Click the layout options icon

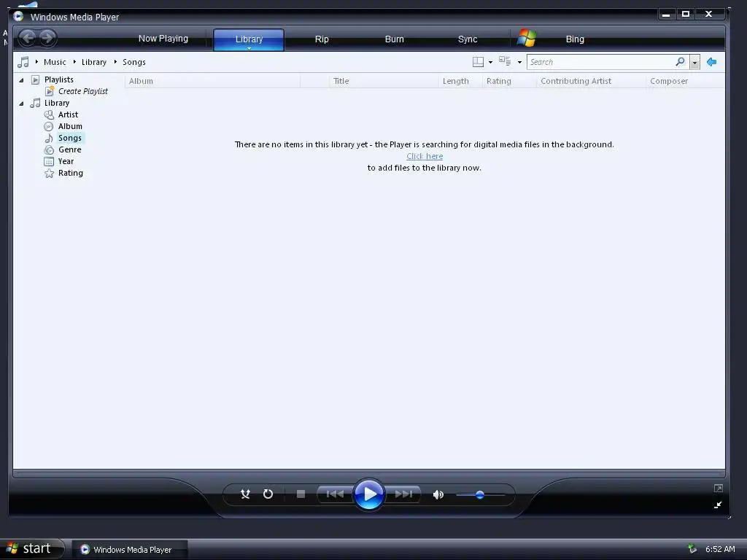[478, 62]
